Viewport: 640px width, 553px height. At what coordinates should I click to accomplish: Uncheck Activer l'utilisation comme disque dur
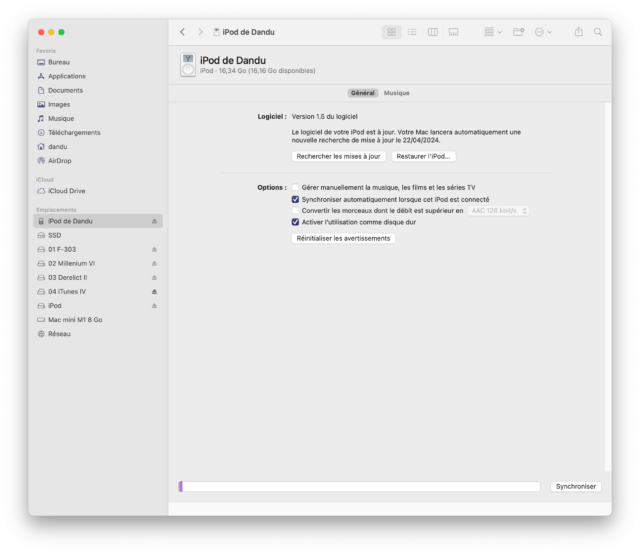(x=295, y=222)
